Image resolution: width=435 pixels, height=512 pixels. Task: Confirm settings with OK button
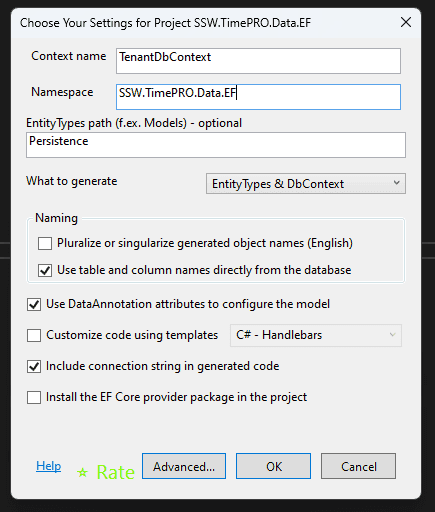[x=274, y=466]
